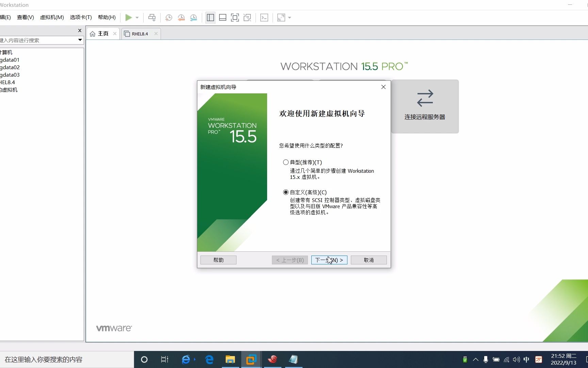Viewport: 588px width, 368px height.
Task: Toggle the thumbnail bar display
Action: [x=223, y=17]
